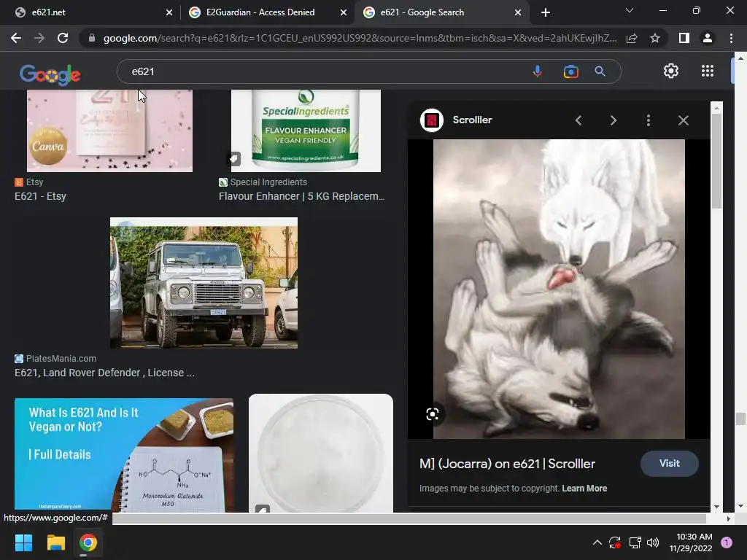
Task: Click the preview panel vertical scrollbar
Action: (716, 161)
